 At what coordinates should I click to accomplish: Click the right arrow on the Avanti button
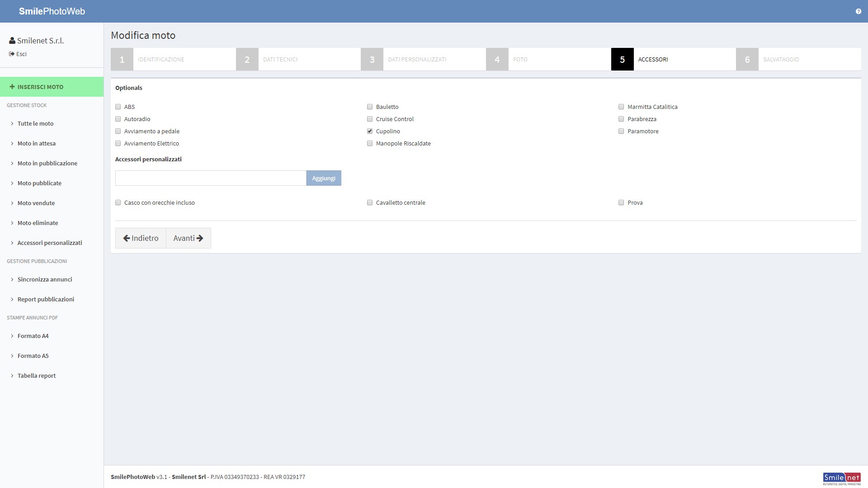200,238
